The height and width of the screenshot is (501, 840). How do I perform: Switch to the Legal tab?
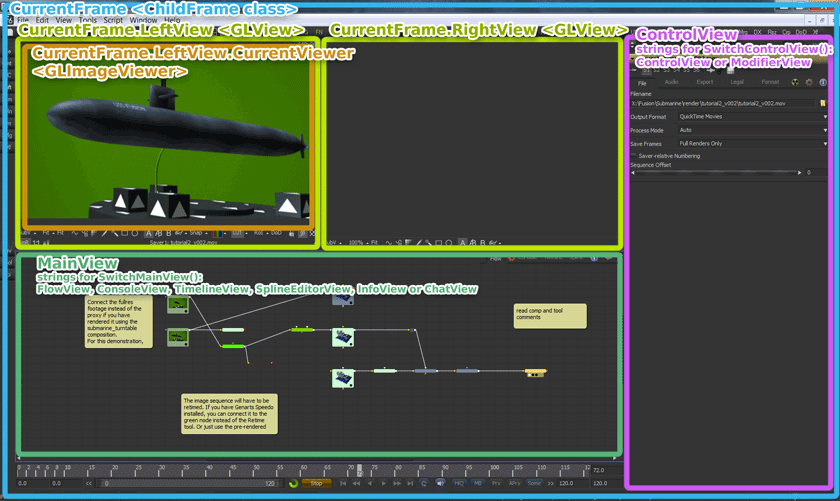737,82
